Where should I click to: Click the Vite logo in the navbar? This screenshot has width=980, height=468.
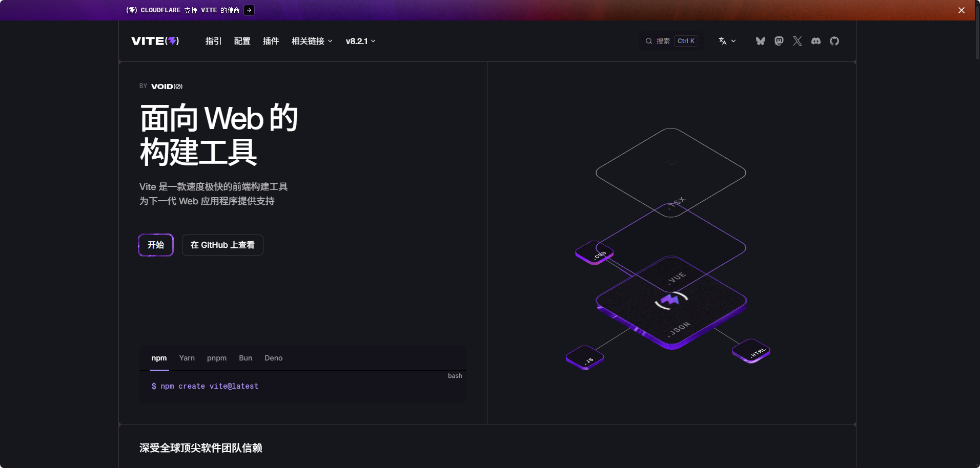pos(155,41)
